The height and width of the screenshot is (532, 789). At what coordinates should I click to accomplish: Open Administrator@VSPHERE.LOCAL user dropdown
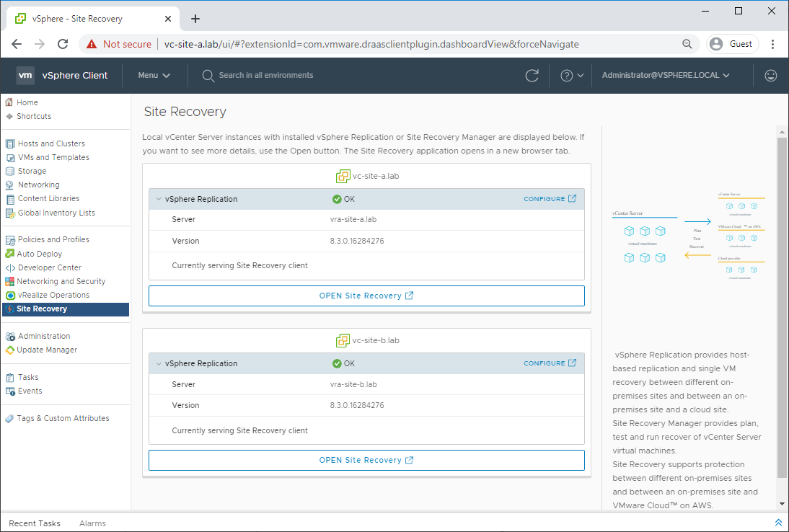point(665,76)
